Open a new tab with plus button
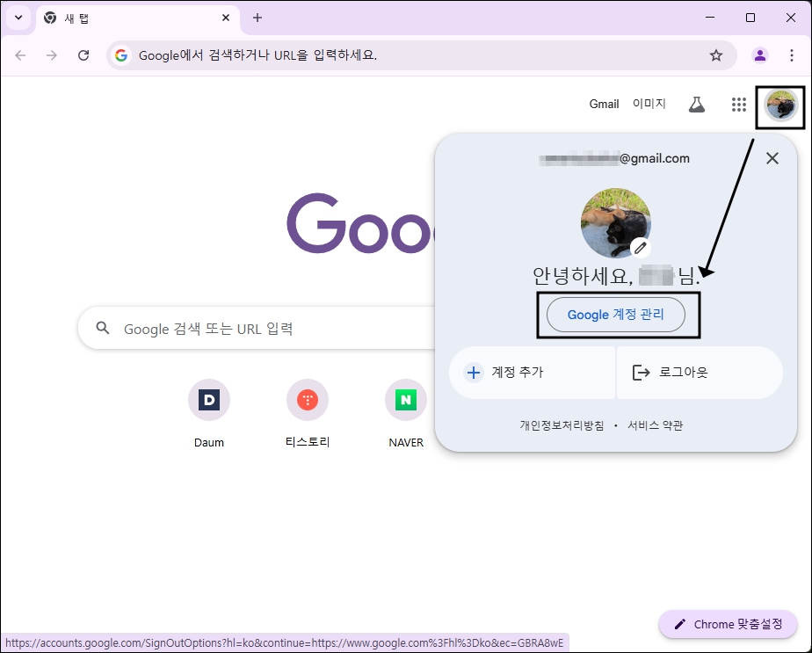 coord(255,18)
